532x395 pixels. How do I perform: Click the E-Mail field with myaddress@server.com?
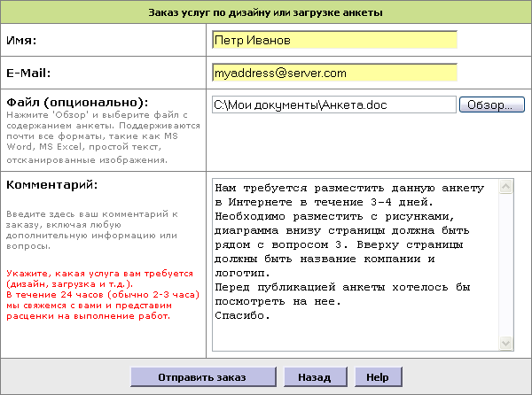(x=334, y=73)
